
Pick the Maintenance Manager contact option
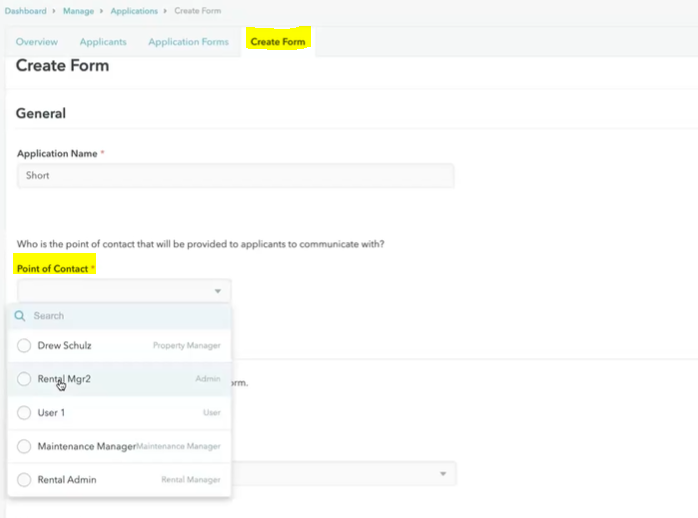[24, 446]
